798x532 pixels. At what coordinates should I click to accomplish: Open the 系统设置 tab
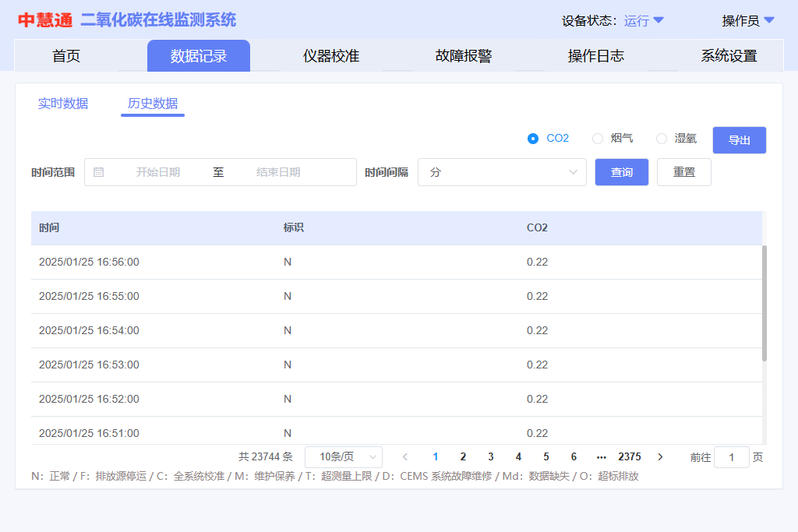[x=729, y=56]
